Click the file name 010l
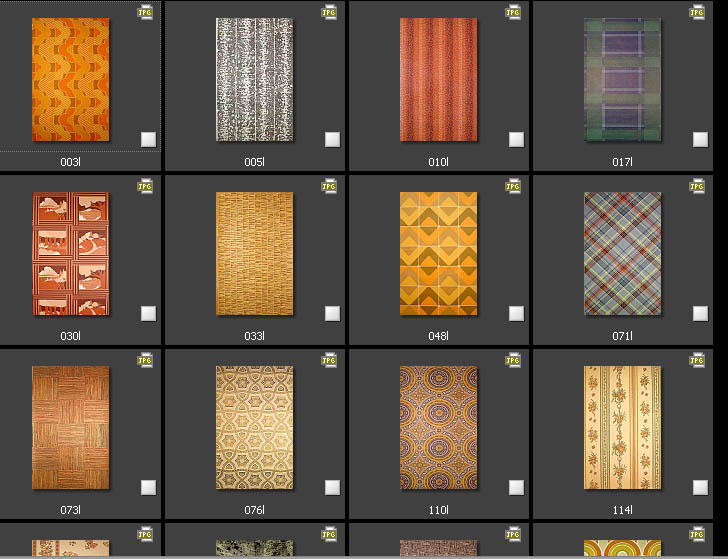This screenshot has width=728, height=559. (438, 162)
